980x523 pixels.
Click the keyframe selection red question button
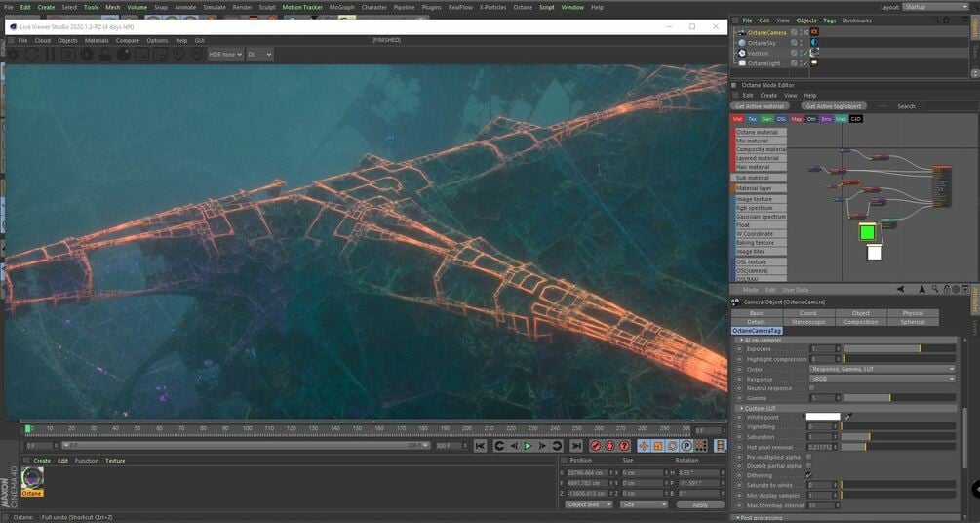624,445
